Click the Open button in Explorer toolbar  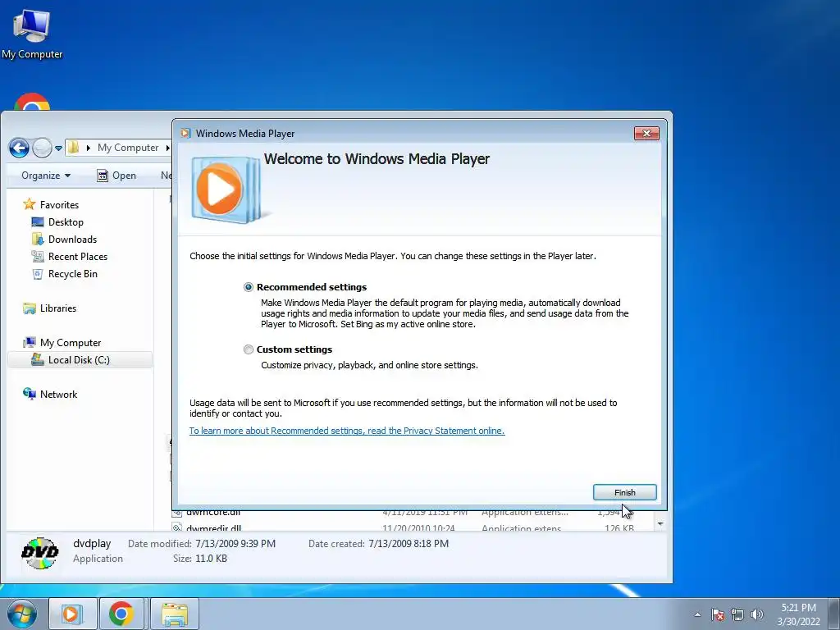[116, 176]
